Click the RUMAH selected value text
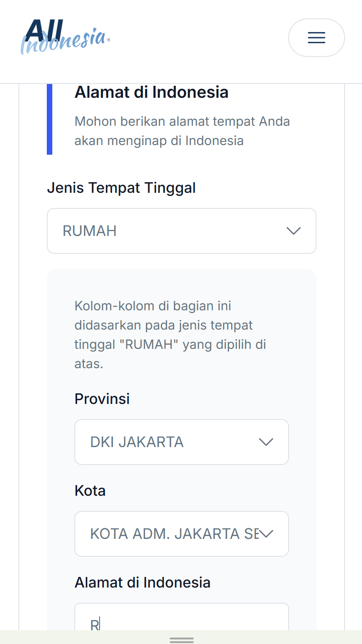The height and width of the screenshot is (644, 362). click(x=89, y=231)
